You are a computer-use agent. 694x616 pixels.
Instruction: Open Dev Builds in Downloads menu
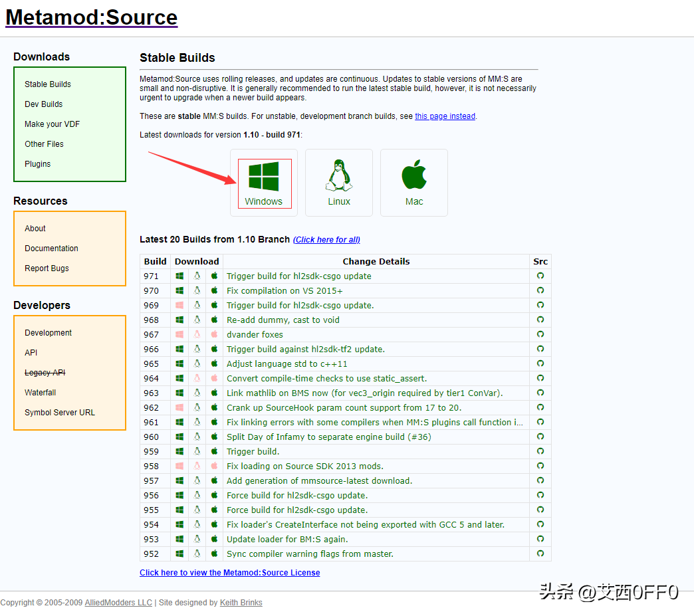pyautogui.click(x=44, y=104)
